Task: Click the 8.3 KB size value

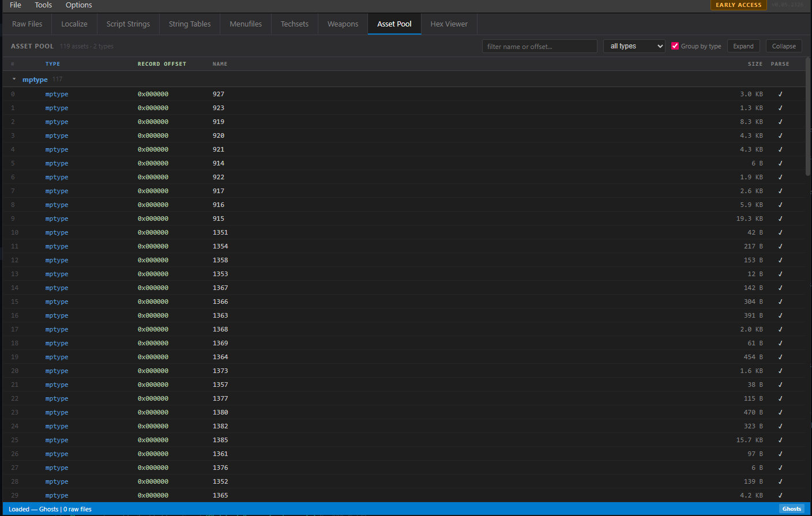Action: coord(751,122)
